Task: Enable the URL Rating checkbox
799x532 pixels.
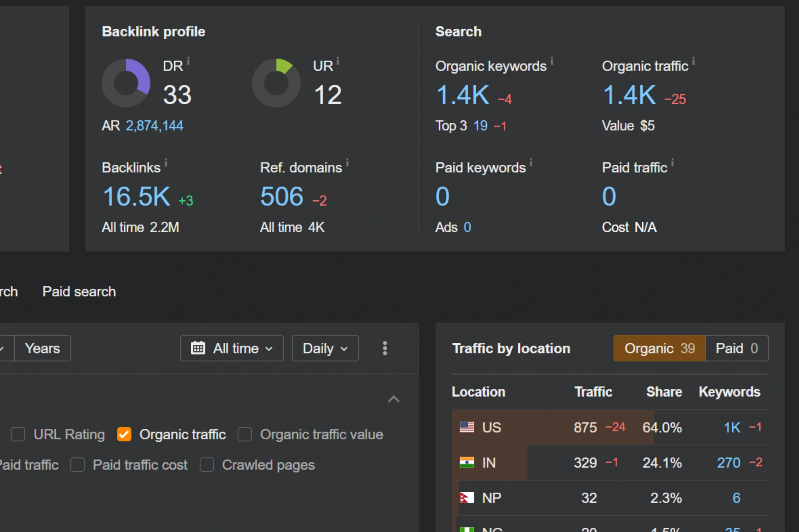Action: click(18, 434)
